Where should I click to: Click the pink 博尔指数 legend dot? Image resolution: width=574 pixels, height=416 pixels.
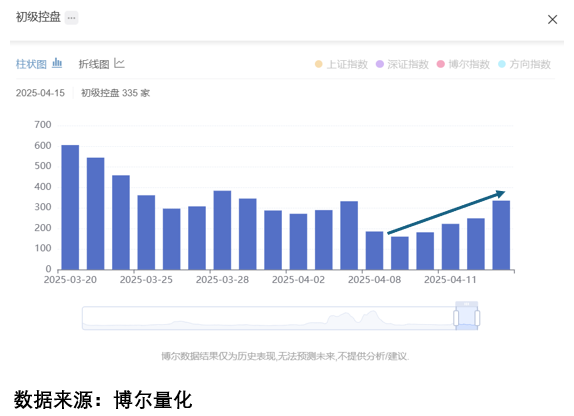pos(440,64)
